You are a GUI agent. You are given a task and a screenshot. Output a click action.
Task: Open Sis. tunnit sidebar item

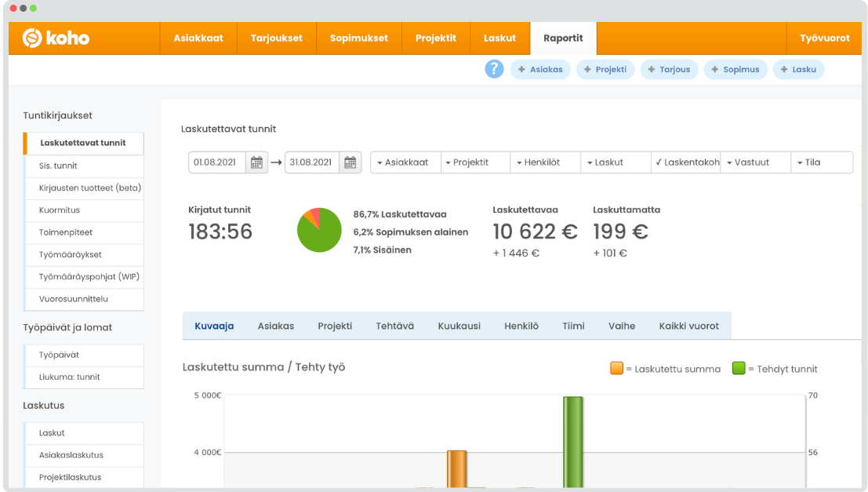[x=84, y=166]
